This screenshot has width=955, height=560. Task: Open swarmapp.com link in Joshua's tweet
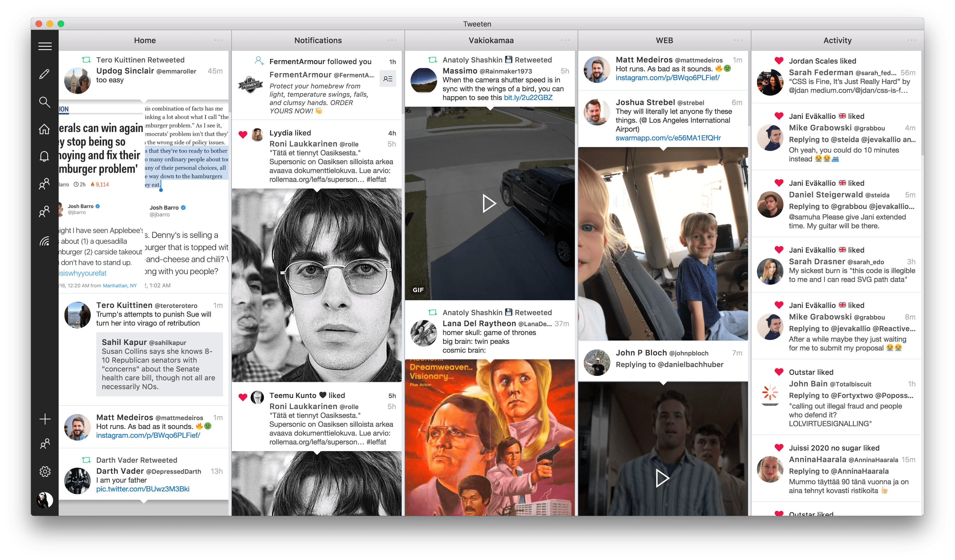tap(668, 138)
